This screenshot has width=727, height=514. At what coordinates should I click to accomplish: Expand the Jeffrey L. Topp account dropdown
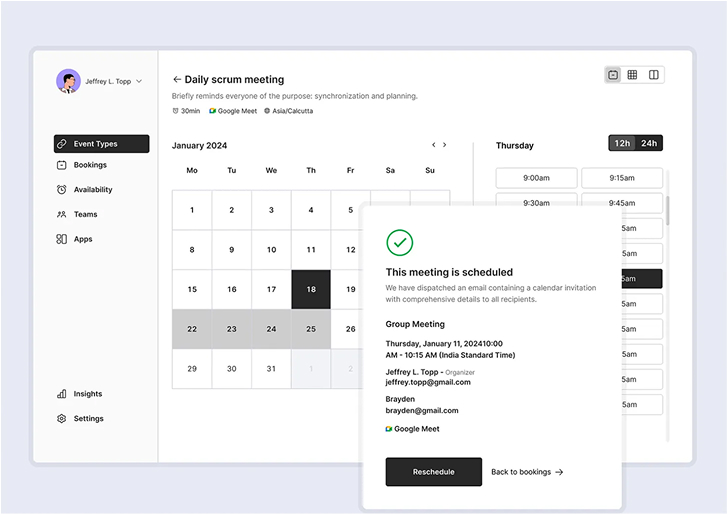139,81
